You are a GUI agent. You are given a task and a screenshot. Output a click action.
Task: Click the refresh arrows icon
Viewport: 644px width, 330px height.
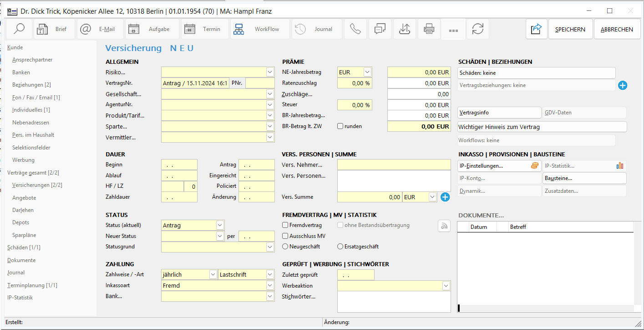[477, 29]
